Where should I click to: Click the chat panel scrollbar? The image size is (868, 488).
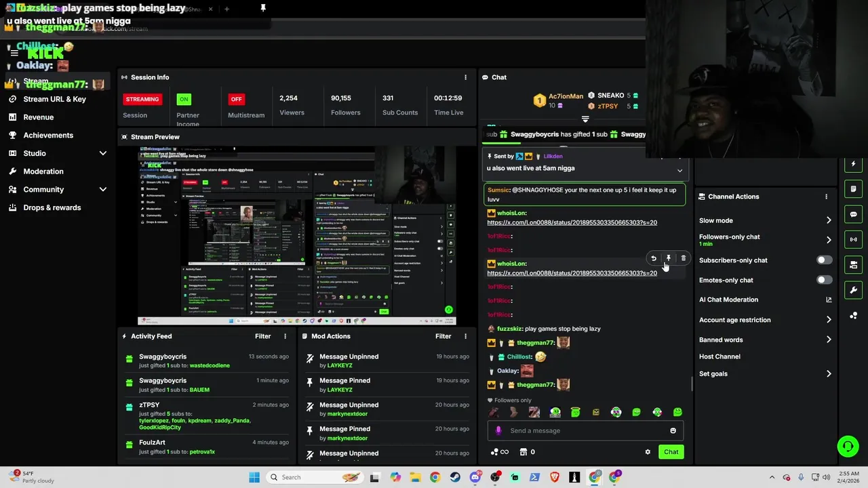click(x=692, y=384)
